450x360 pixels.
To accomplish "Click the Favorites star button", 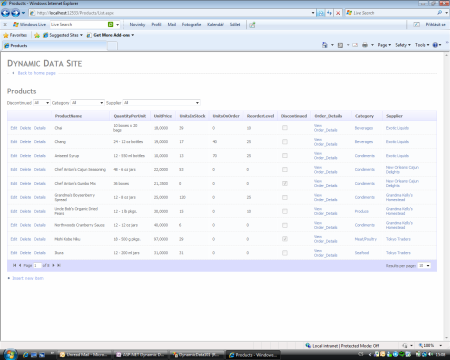I will [15, 35].
